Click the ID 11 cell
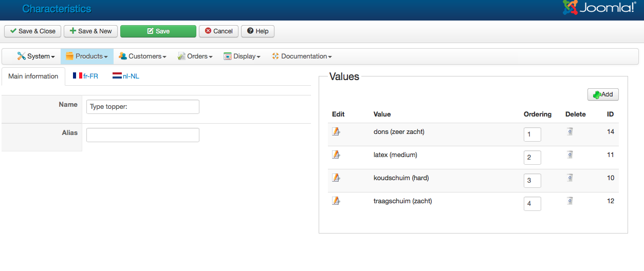Screen dimensions: 644x271 click(x=611, y=155)
